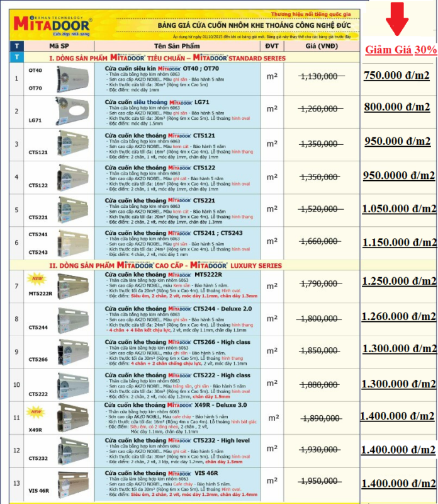Screen dimensions: 438x504
Task: Open the VIS 46R product image
Action: point(72,484)
